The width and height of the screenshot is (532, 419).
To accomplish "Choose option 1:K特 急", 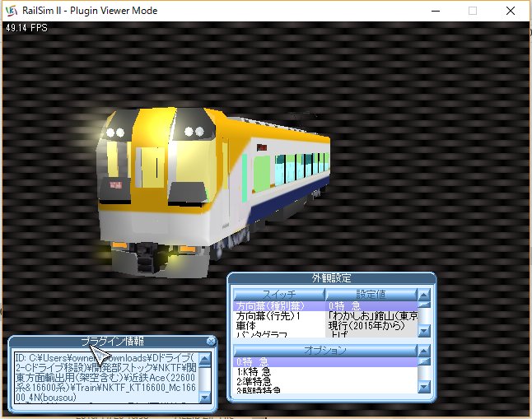I will point(325,372).
